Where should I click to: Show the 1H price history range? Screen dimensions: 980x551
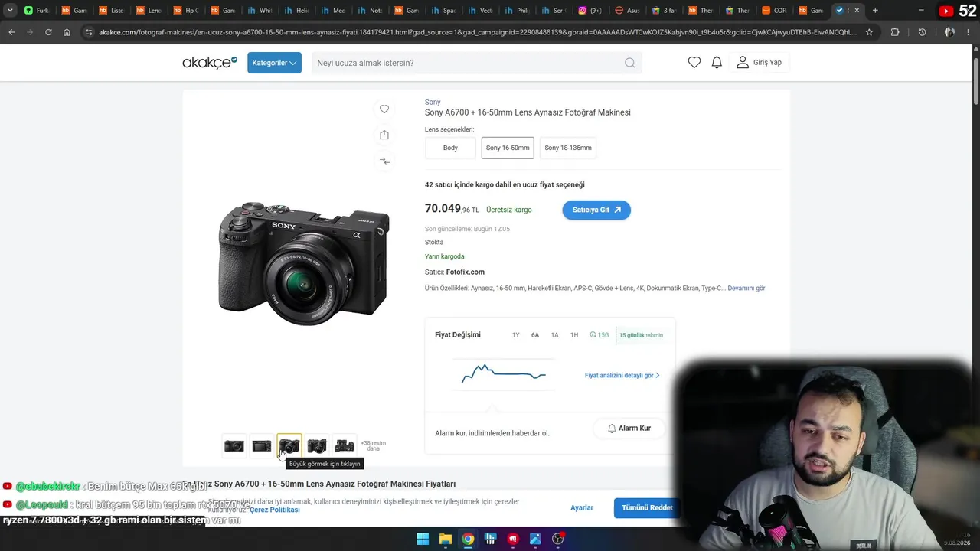click(x=574, y=335)
